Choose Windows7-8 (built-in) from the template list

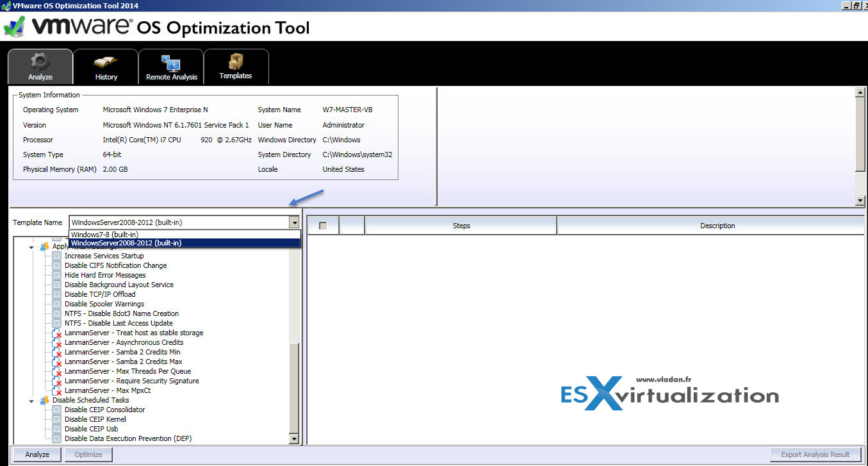click(x=184, y=234)
